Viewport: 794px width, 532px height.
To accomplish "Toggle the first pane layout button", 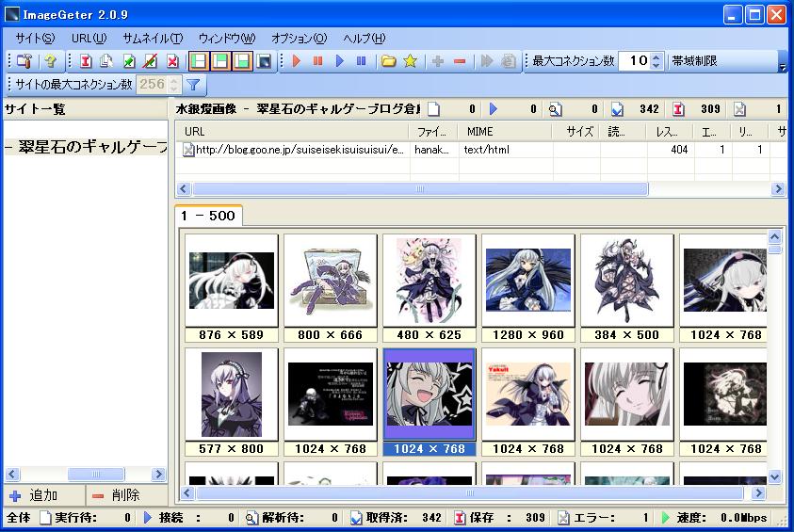I will [x=199, y=61].
